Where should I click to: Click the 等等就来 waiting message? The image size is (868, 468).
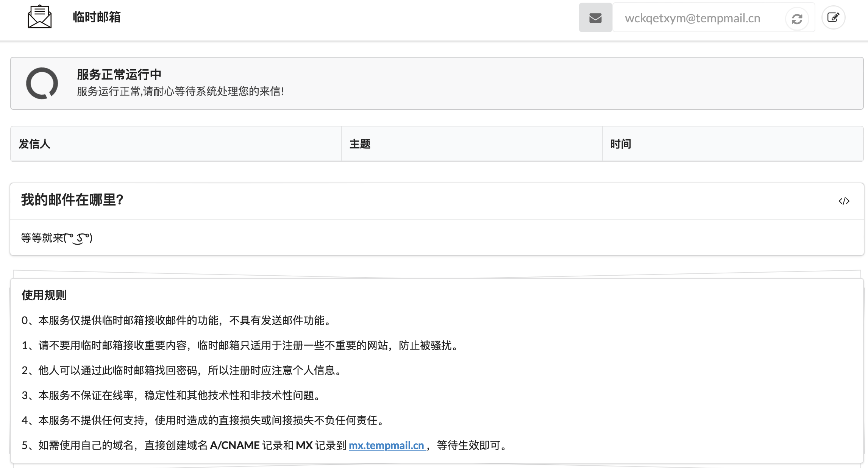57,238
